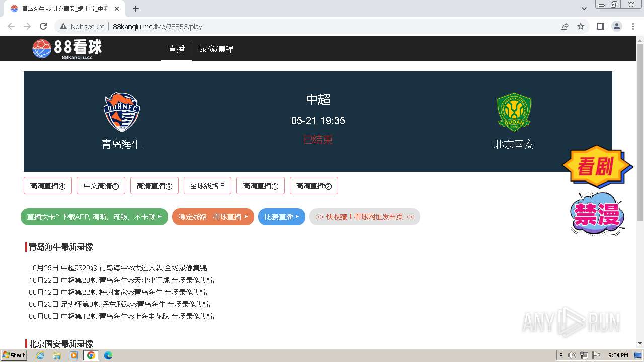The width and height of the screenshot is (644, 362).
Task: Click the 快收藏 看球网址发布页 link
Action: (x=365, y=217)
